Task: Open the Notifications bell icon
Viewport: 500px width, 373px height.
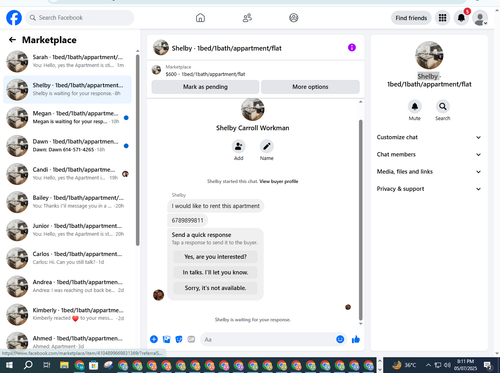Action: coord(461,18)
